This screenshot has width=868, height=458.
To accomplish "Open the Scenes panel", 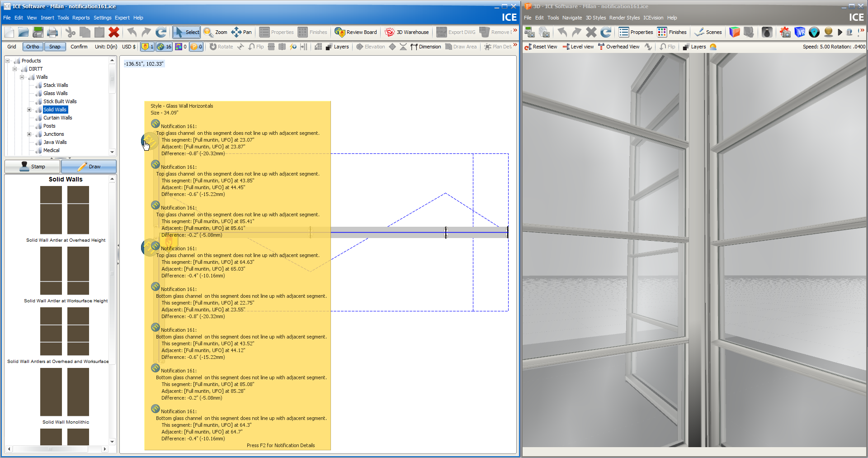I will 708,32.
